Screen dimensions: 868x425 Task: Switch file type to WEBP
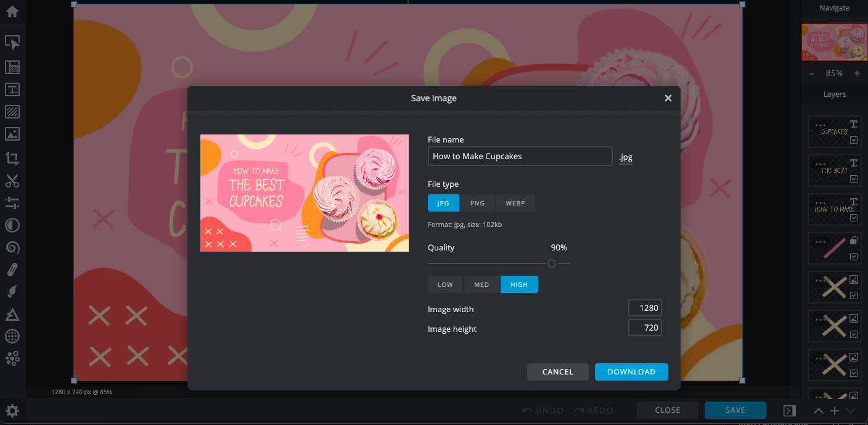[515, 203]
